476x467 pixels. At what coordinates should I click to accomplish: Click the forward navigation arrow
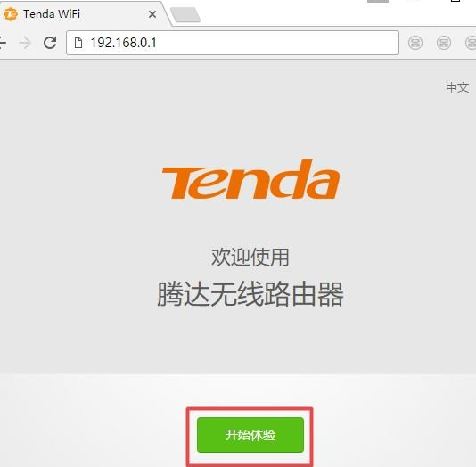coord(25,43)
